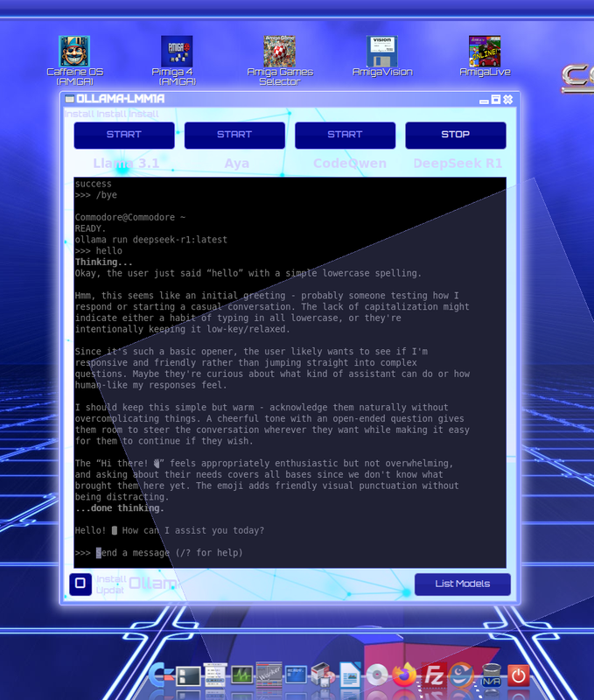This screenshot has height=700, width=594.
Task: Maximize the OLLAMA-LMM1A window
Action: coord(496,99)
